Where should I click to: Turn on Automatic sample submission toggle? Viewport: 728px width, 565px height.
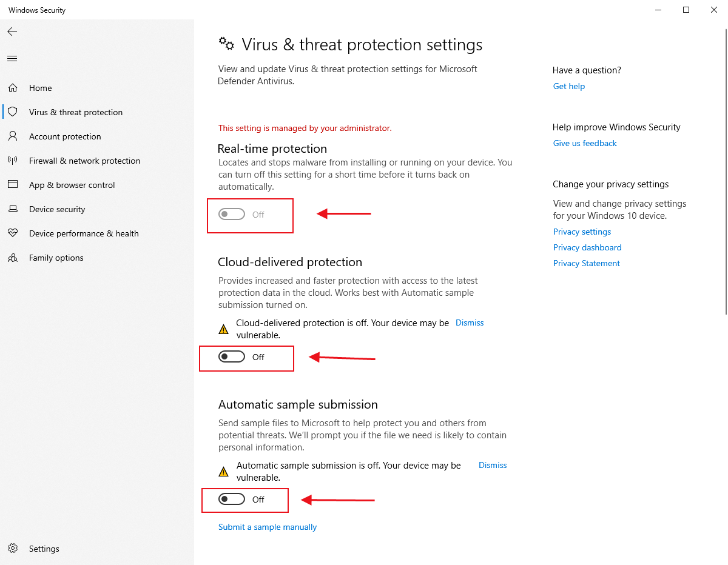(232, 500)
